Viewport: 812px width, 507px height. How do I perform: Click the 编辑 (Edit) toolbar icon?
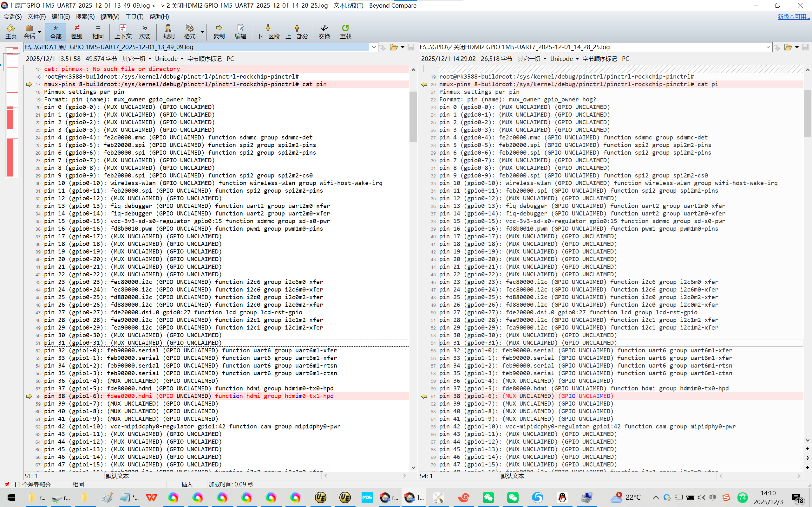240,31
